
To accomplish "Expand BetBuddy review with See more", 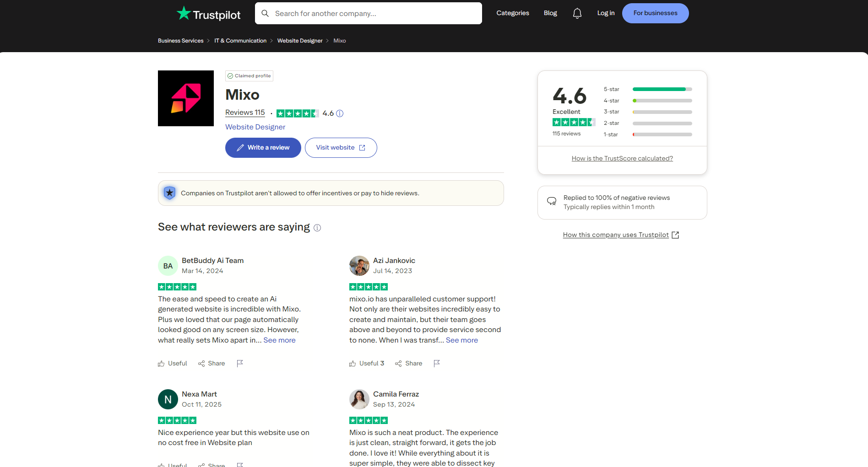I will [x=279, y=340].
